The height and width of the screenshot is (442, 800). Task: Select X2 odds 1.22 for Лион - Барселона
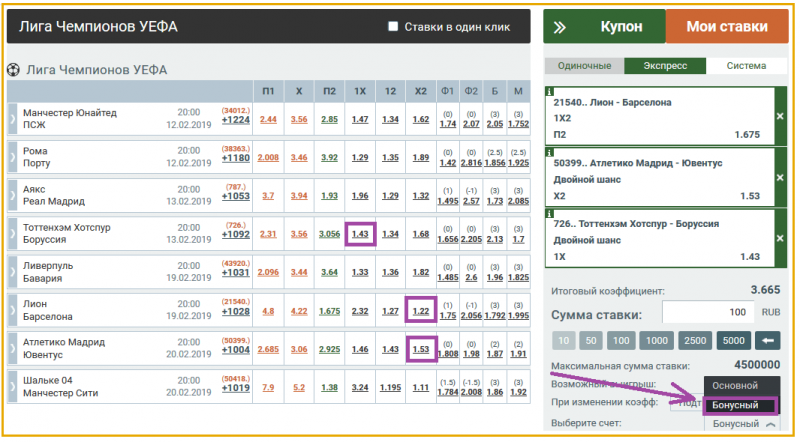click(421, 311)
